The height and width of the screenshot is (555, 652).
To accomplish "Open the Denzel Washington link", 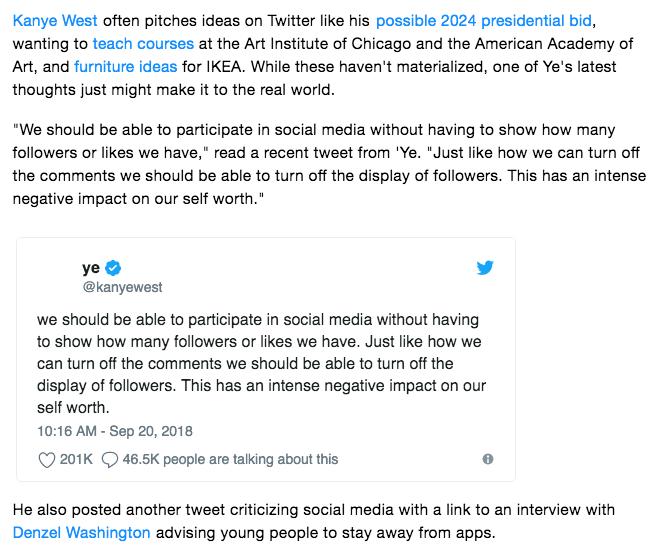I will (81, 533).
